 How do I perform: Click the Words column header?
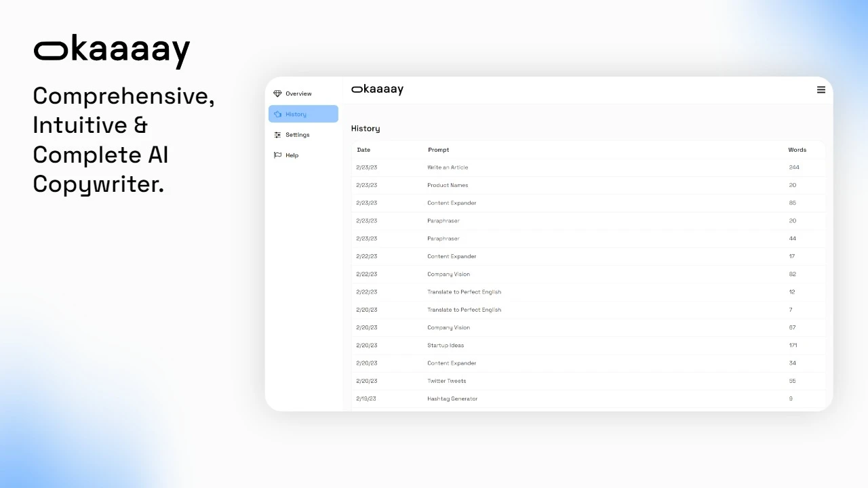[x=797, y=150]
